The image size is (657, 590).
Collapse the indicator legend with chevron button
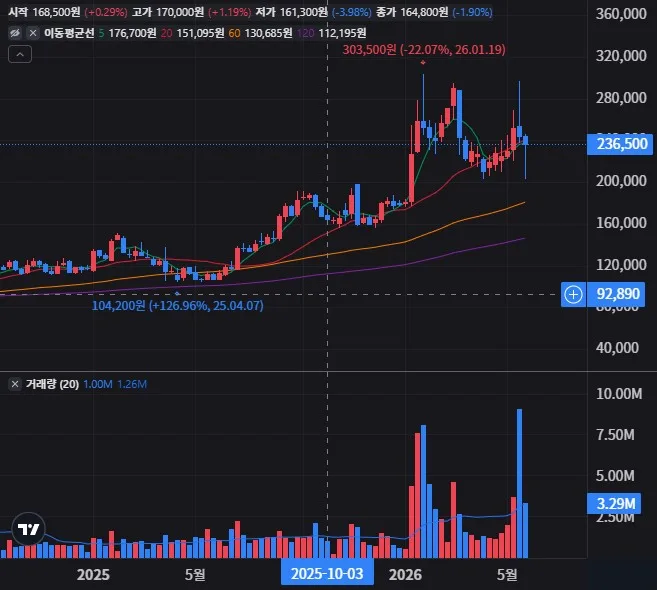pyautogui.click(x=20, y=54)
